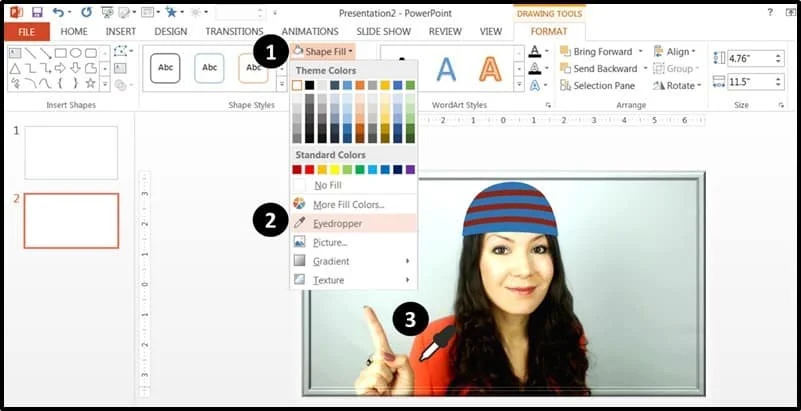Expand the shapes gallery More arrow
801x411 pixels.
(105, 84)
